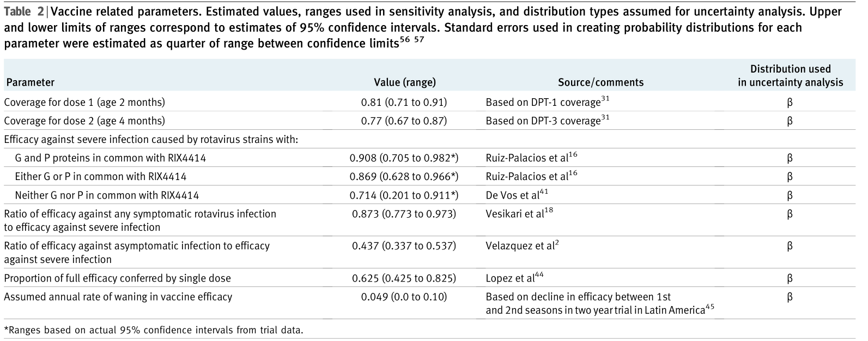Click the 'Value (range)' column header
The image size is (868, 341).
pyautogui.click(x=404, y=83)
